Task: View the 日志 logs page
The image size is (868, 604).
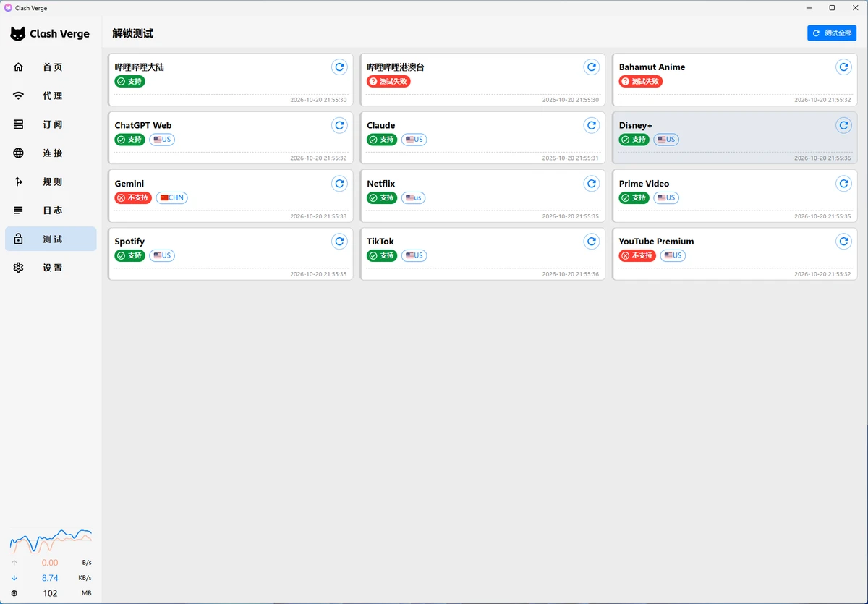Action: click(51, 210)
